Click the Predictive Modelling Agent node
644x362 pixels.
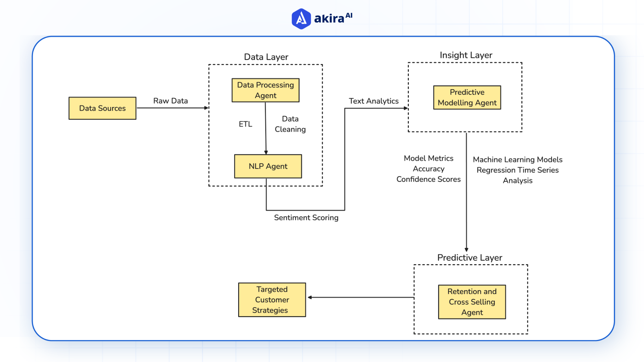pyautogui.click(x=467, y=97)
